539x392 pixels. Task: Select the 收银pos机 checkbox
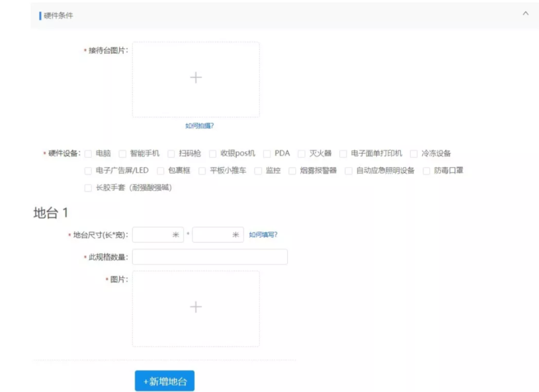pos(213,154)
